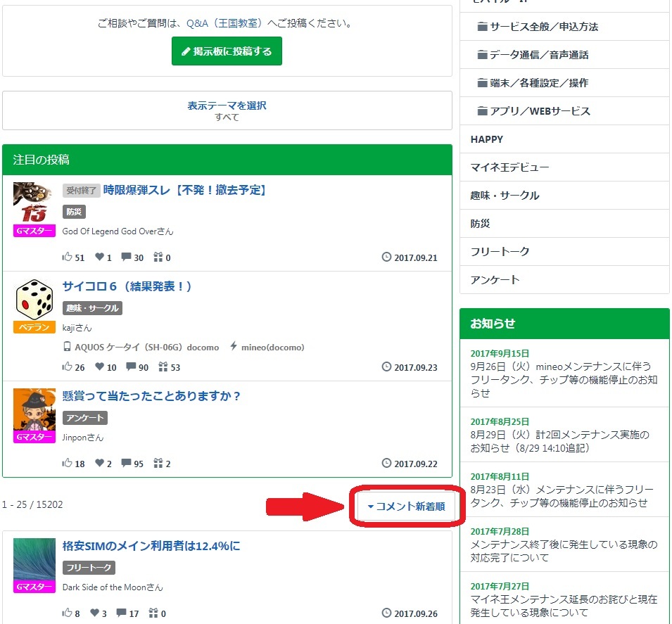The image size is (672, 624).
Task: Open the 9月26日 mineoメンテナンス notice
Action: [x=564, y=374]
